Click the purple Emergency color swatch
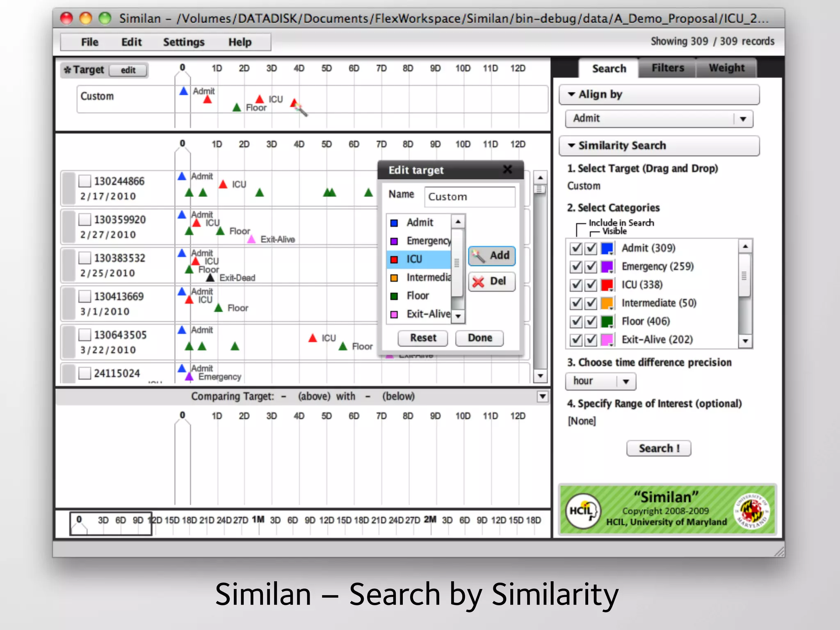The width and height of the screenshot is (840, 630). (x=607, y=267)
